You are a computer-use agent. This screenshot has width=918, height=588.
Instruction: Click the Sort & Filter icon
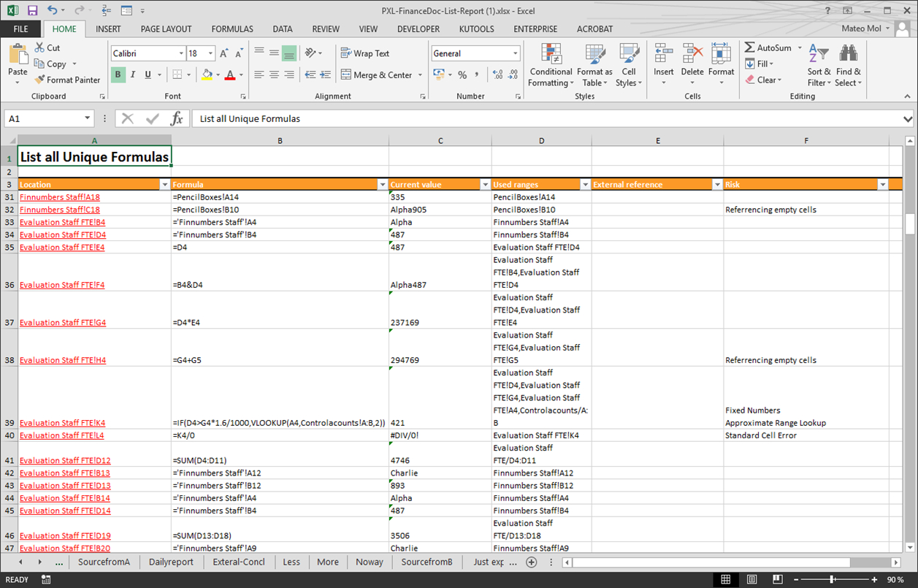pyautogui.click(x=819, y=55)
